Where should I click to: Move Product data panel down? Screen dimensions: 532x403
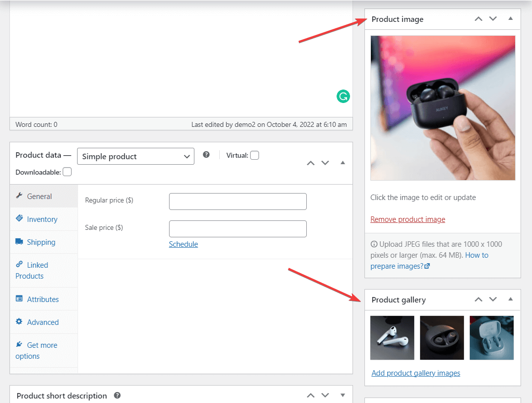click(325, 163)
